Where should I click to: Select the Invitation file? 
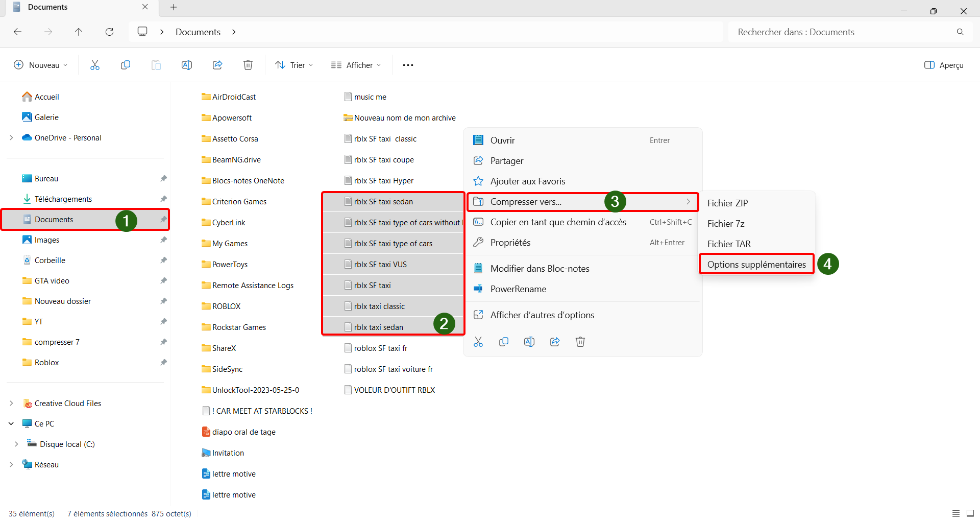click(223, 453)
